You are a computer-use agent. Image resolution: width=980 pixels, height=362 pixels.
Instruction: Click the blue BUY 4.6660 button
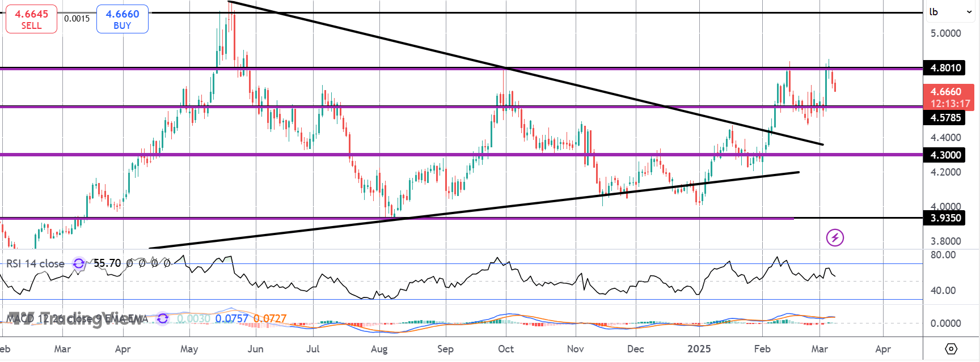click(122, 19)
